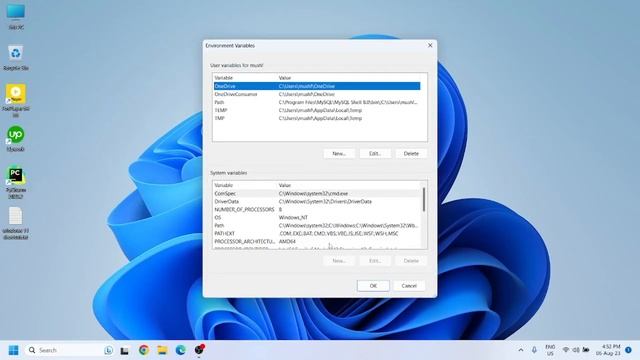The width and height of the screenshot is (640, 360).
Task: Open the Windows Start menu
Action: [13, 350]
